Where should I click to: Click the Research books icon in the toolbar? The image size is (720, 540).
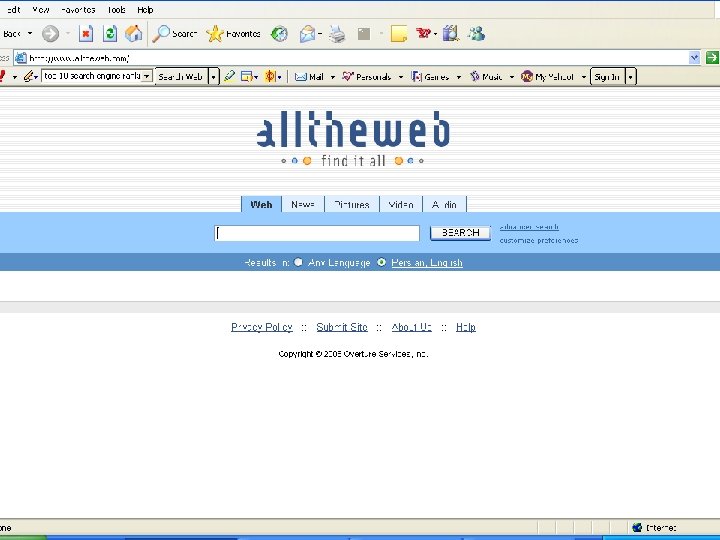[450, 34]
